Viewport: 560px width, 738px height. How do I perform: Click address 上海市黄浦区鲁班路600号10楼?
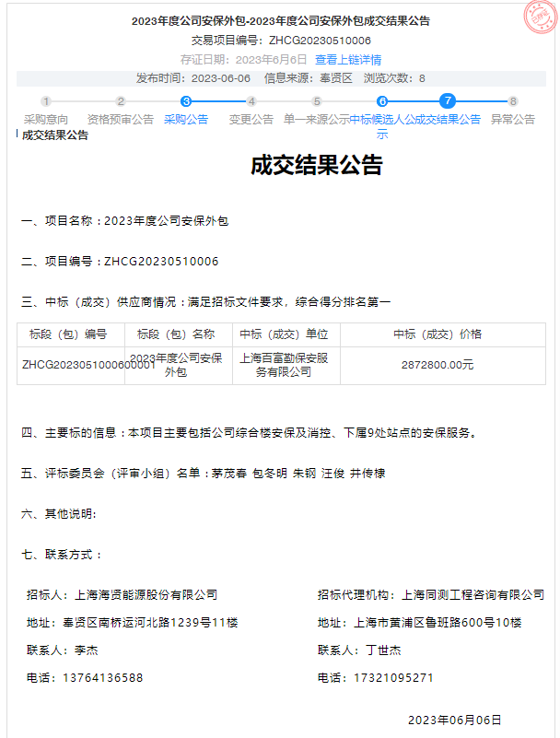pyautogui.click(x=437, y=623)
